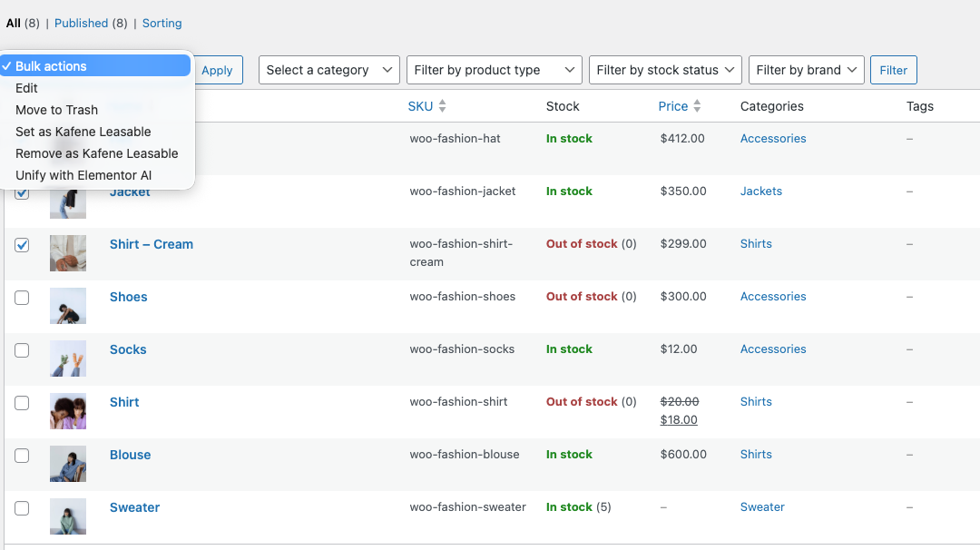Click the Categories column header
Image resolution: width=980 pixels, height=550 pixels.
point(772,106)
